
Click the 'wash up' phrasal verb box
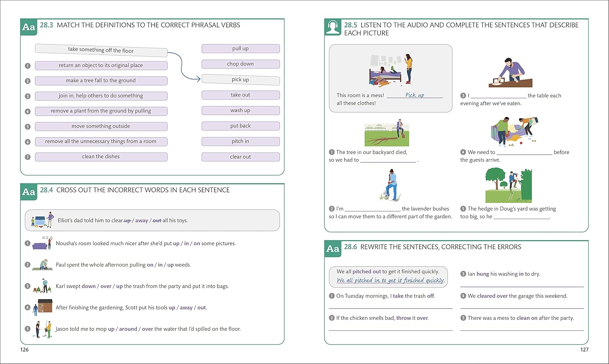[241, 110]
